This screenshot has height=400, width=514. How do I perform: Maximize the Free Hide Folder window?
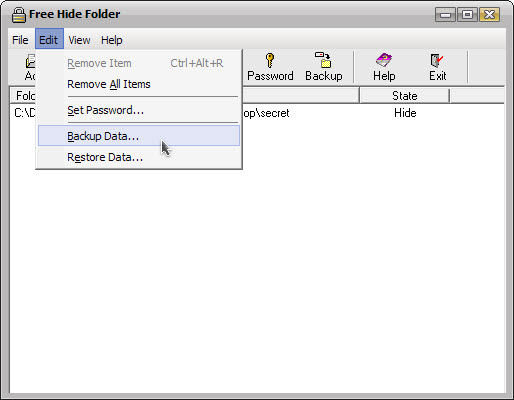click(467, 15)
